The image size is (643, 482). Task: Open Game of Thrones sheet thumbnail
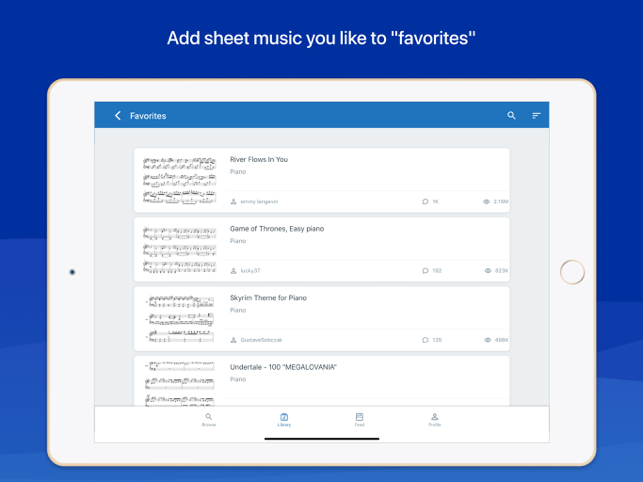[x=179, y=249]
